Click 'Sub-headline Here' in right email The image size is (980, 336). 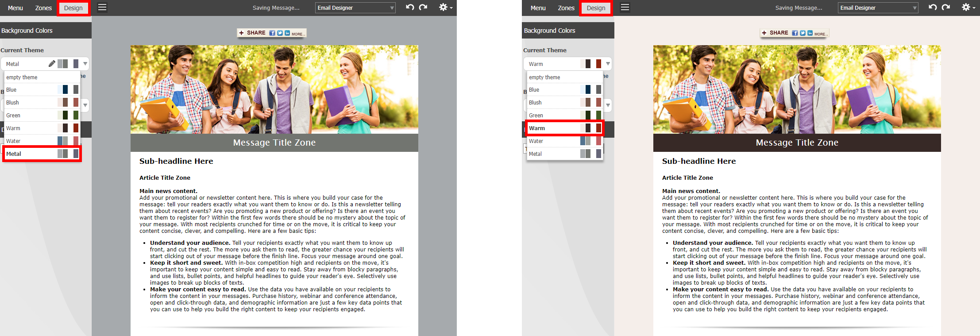pyautogui.click(x=699, y=161)
